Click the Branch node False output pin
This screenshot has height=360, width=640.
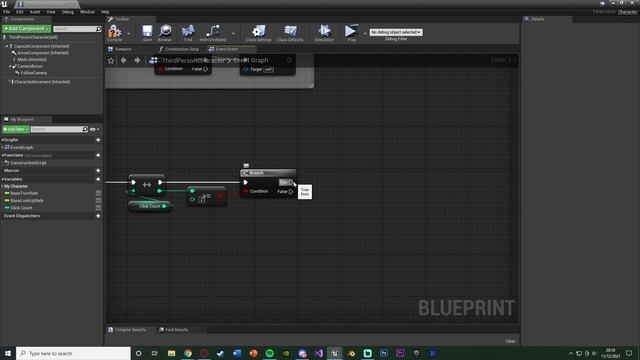tap(291, 191)
